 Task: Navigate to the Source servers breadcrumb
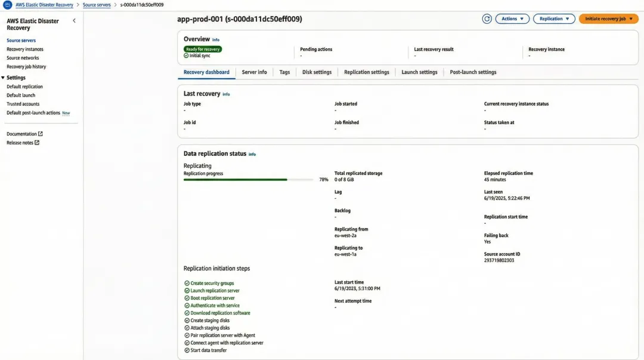pyautogui.click(x=97, y=4)
